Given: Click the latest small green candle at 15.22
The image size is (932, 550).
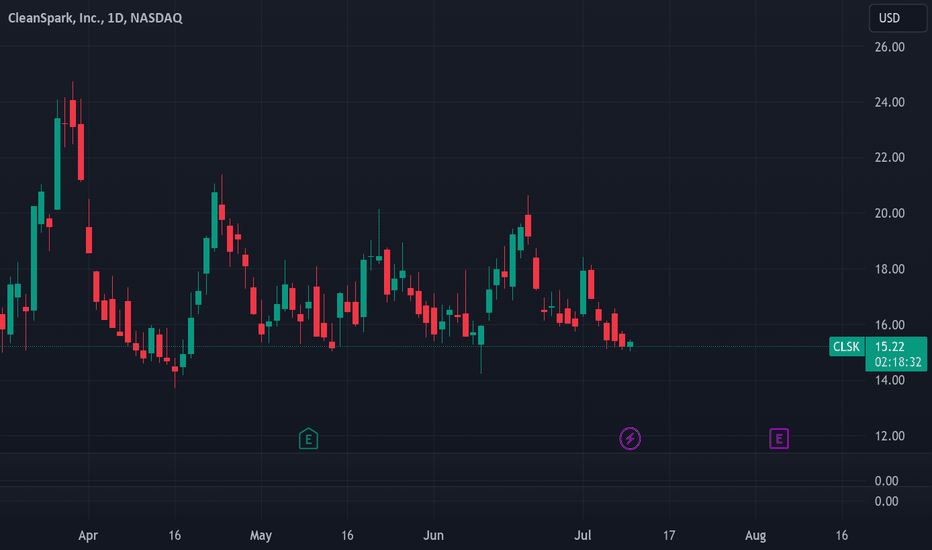Looking at the screenshot, I should 630,344.
